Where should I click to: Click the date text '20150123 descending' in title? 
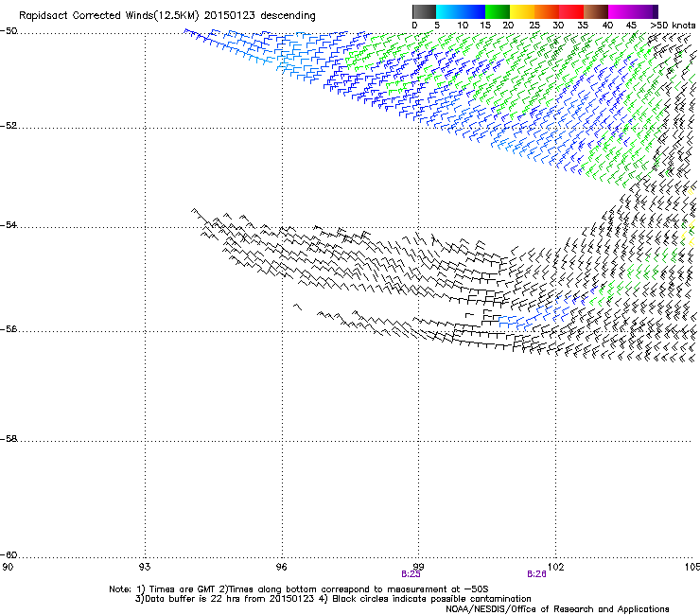pyautogui.click(x=260, y=16)
